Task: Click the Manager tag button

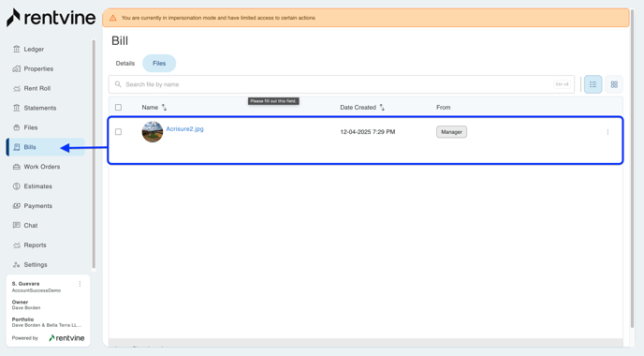Action: (x=451, y=132)
